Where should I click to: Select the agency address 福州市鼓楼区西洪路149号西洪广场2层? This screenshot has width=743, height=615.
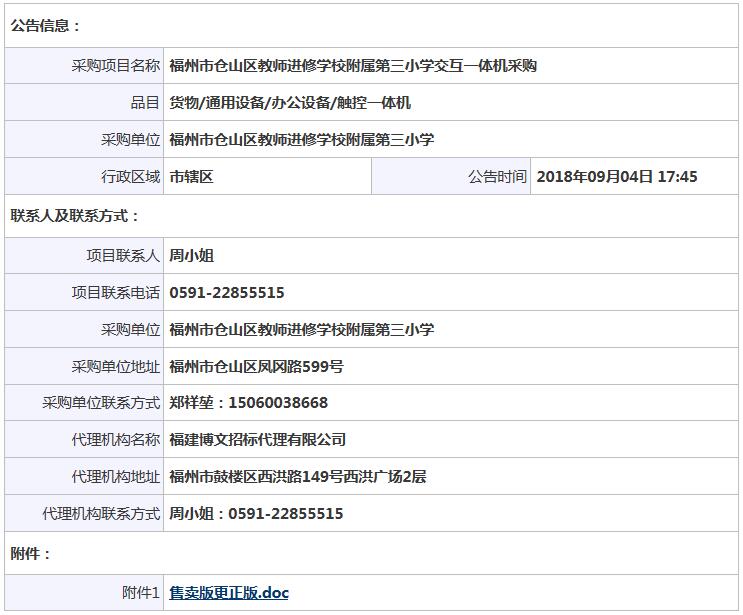(x=298, y=476)
